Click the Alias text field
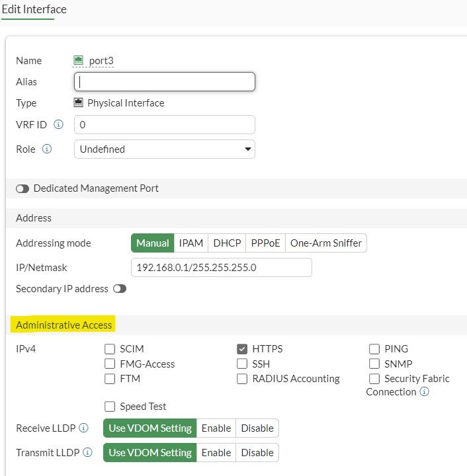 165,82
